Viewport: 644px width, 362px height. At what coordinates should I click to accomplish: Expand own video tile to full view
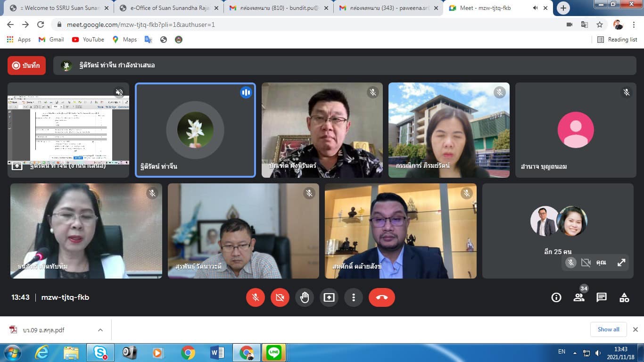621,263
